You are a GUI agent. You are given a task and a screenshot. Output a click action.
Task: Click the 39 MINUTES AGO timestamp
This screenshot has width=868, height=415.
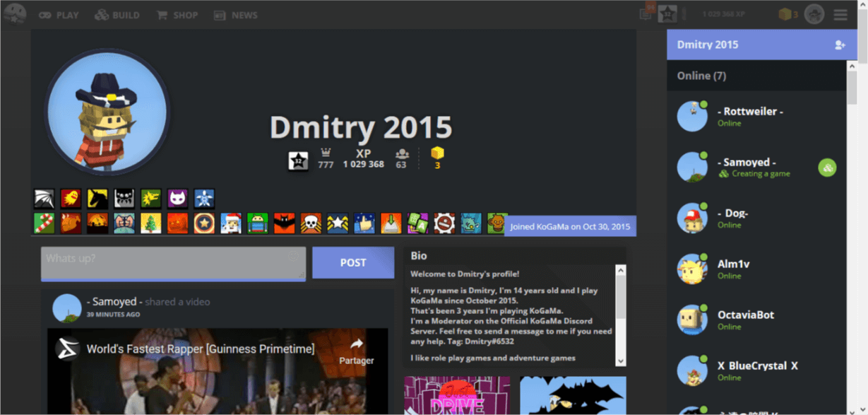tap(113, 315)
